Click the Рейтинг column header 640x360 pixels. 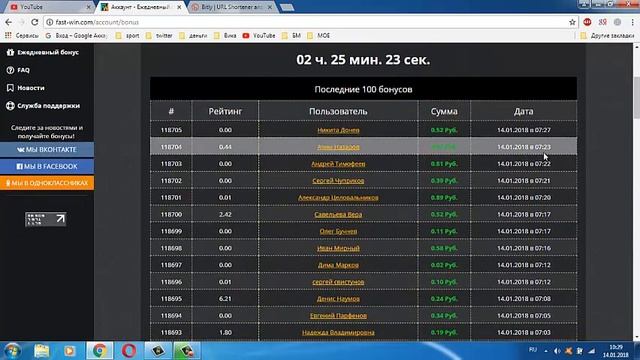tap(225, 111)
